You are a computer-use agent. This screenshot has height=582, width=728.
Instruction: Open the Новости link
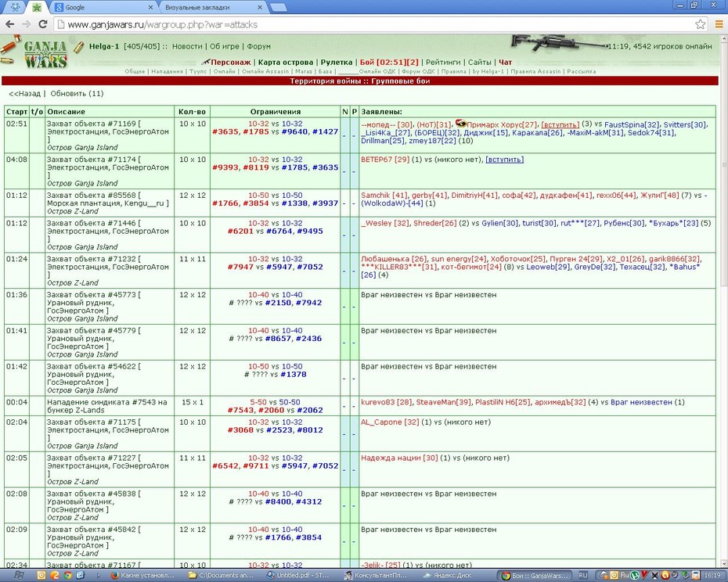187,46
